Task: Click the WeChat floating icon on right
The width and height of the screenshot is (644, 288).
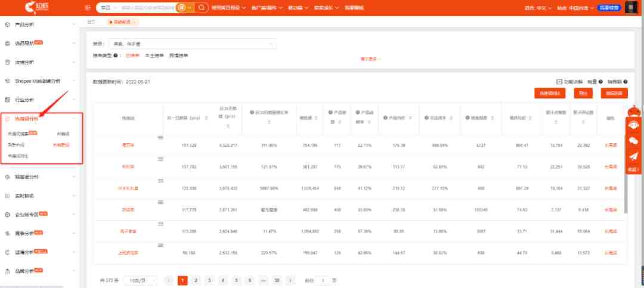Action: [633, 141]
